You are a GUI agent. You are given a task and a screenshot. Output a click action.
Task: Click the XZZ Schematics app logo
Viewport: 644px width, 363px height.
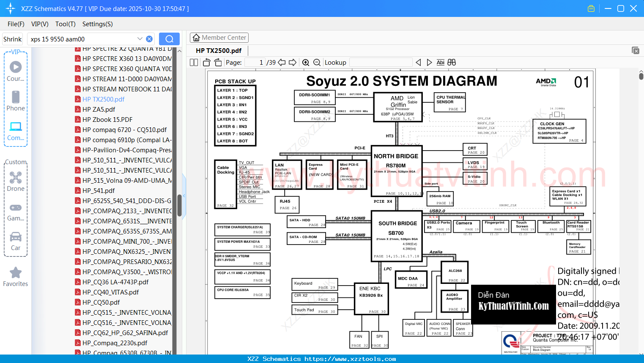10,8
